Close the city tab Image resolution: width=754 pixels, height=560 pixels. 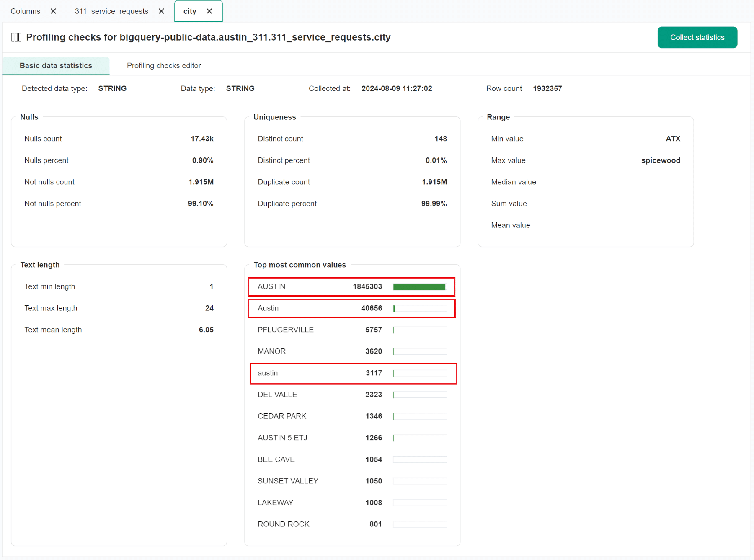tap(209, 11)
